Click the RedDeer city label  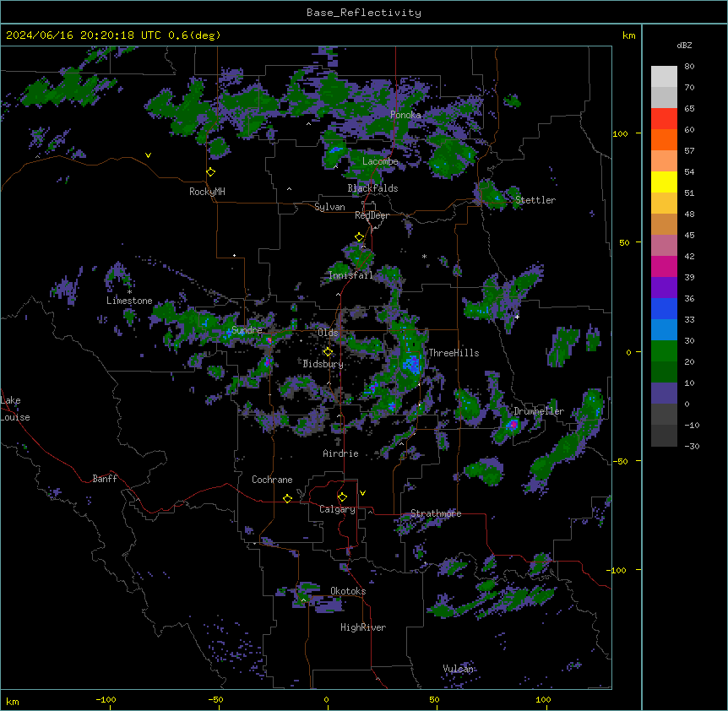[x=372, y=215]
